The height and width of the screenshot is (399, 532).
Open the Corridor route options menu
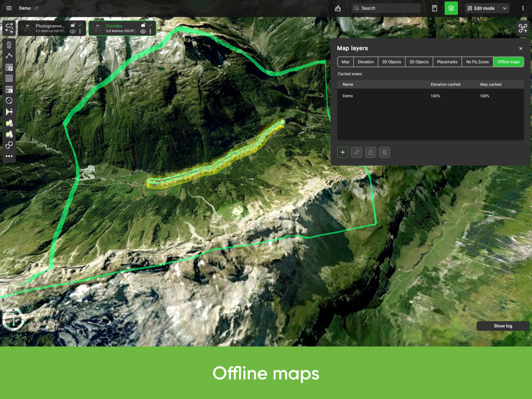pyautogui.click(x=151, y=32)
